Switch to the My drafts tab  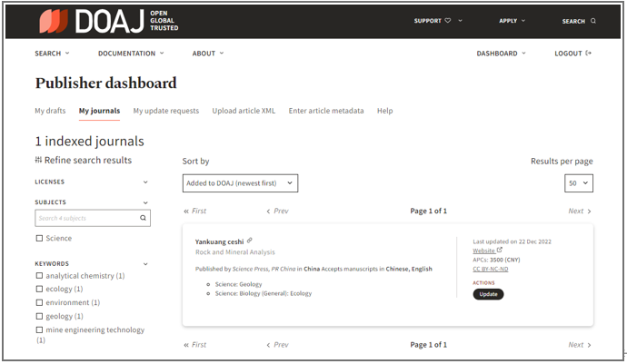click(50, 111)
